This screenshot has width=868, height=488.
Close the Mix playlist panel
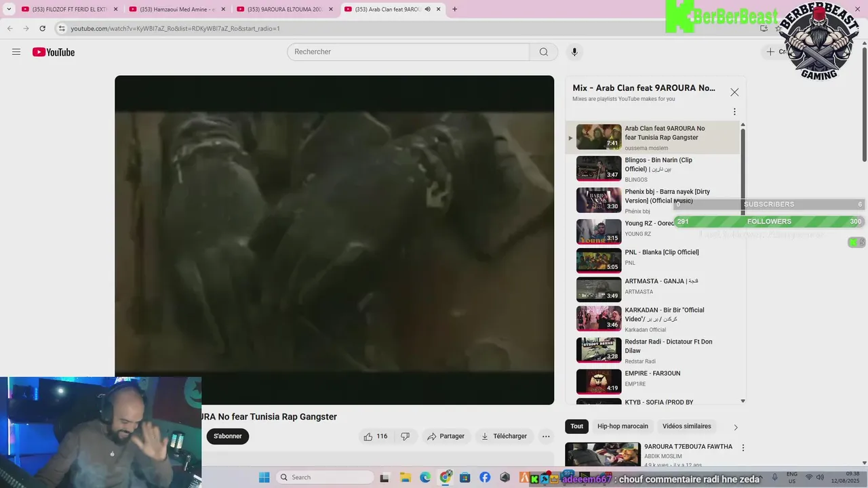pyautogui.click(x=734, y=92)
